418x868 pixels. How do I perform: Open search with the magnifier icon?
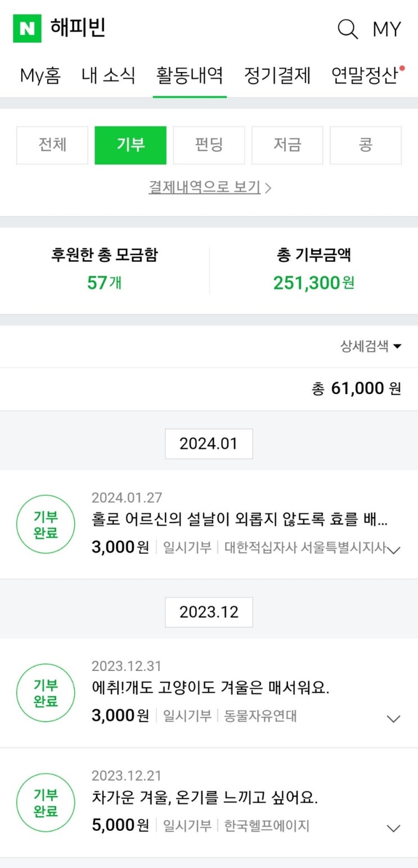(348, 29)
